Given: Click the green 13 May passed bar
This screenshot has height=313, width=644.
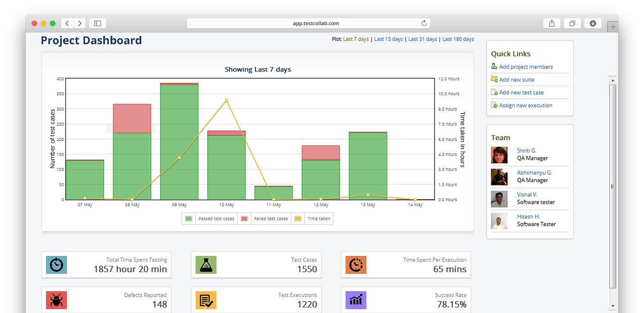Looking at the screenshot, I should point(368,166).
